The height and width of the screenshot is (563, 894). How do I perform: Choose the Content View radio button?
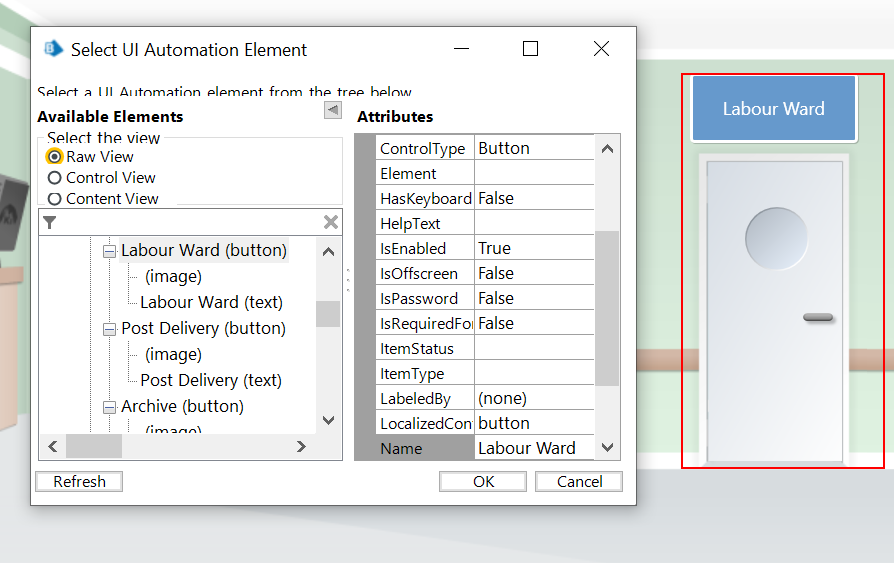pos(55,199)
